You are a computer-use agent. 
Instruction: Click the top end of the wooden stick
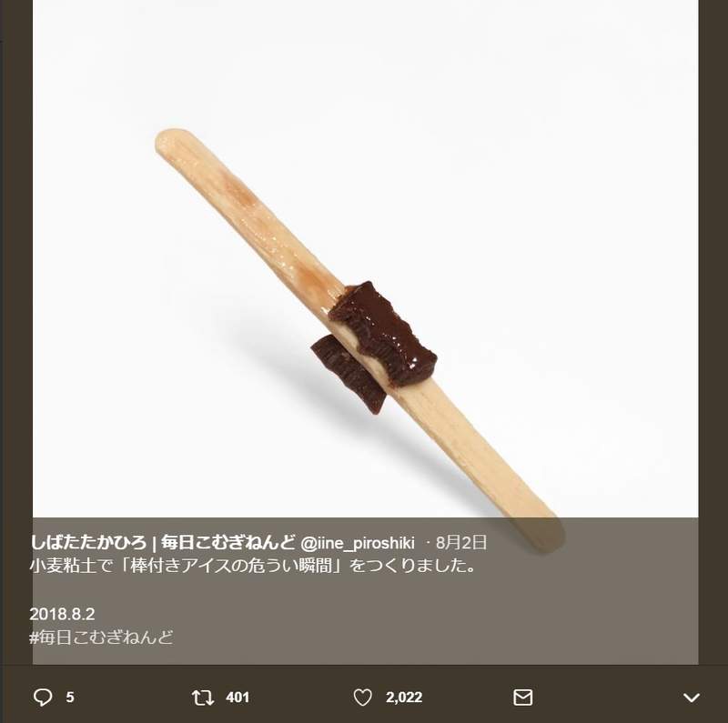[x=168, y=141]
